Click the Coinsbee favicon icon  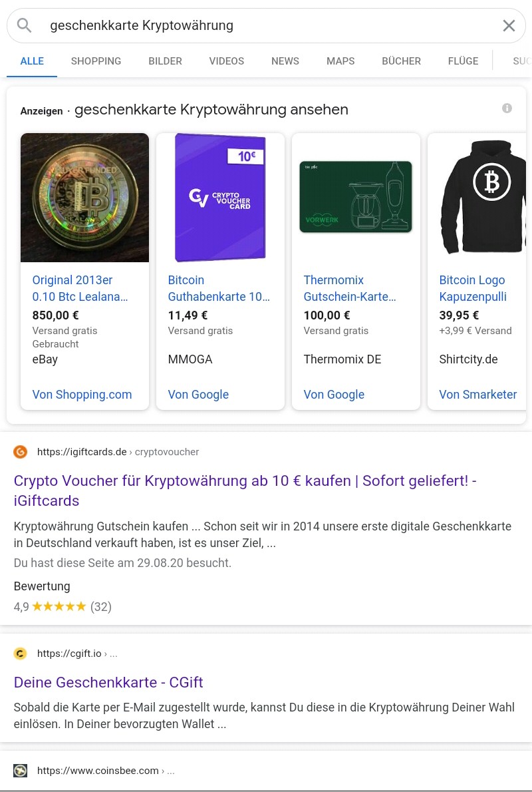pos(21,771)
